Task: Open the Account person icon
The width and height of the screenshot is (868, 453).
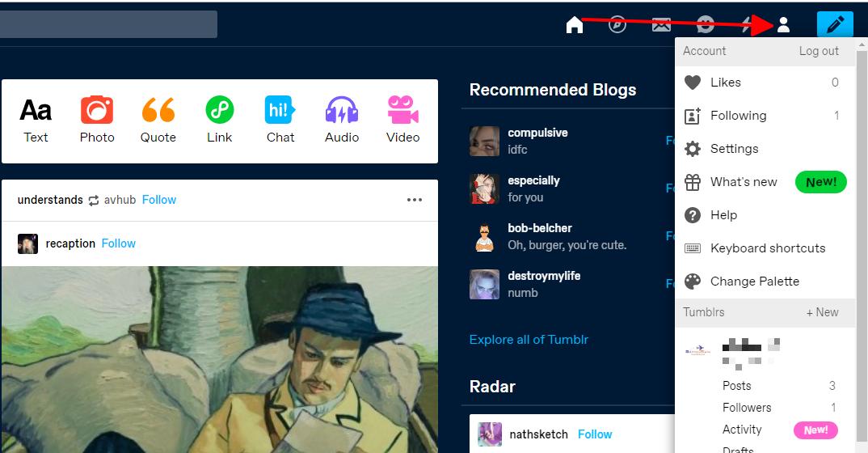Action: click(783, 25)
